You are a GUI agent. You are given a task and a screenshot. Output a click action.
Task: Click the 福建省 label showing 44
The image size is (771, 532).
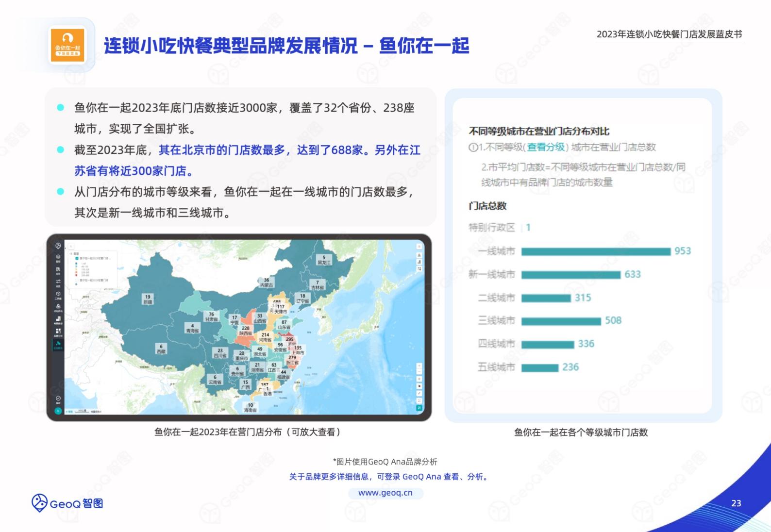point(284,375)
